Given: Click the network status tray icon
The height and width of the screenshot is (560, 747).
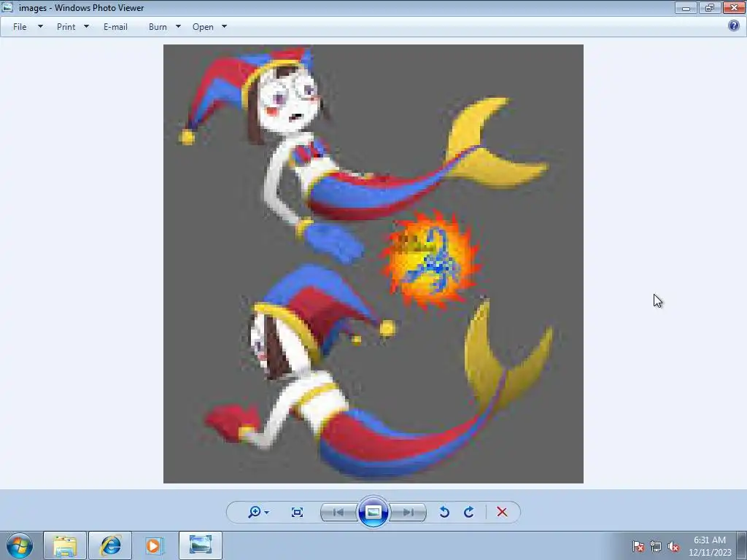Looking at the screenshot, I should click(x=656, y=546).
